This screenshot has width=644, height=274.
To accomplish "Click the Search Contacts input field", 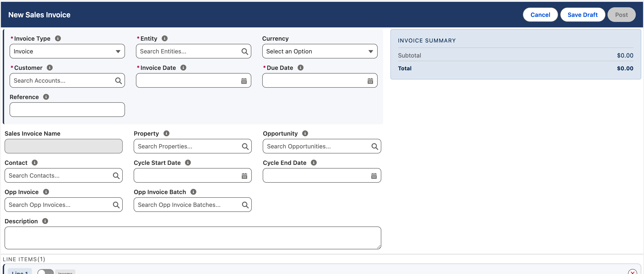I will tap(63, 176).
